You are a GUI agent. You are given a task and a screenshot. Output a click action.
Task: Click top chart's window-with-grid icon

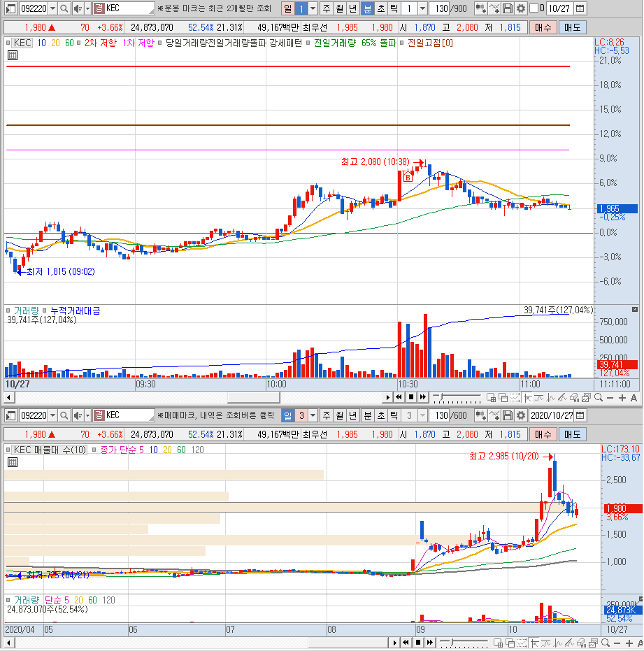[491, 398]
